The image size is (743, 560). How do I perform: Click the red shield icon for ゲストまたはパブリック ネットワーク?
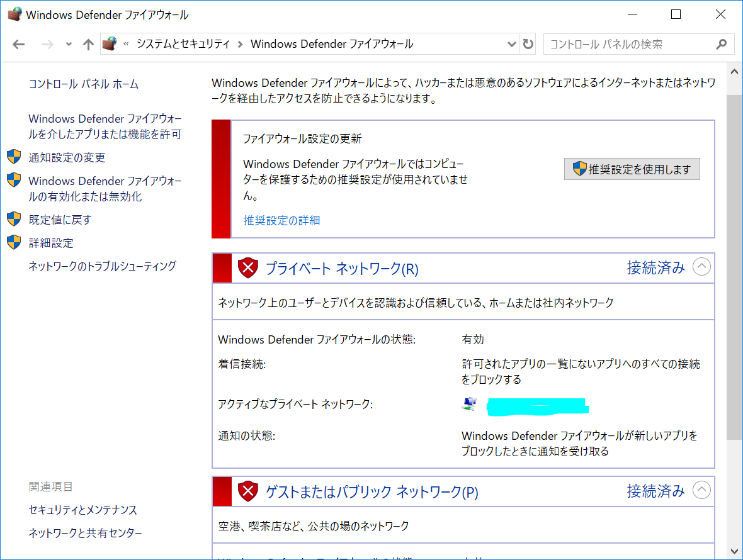point(248,491)
